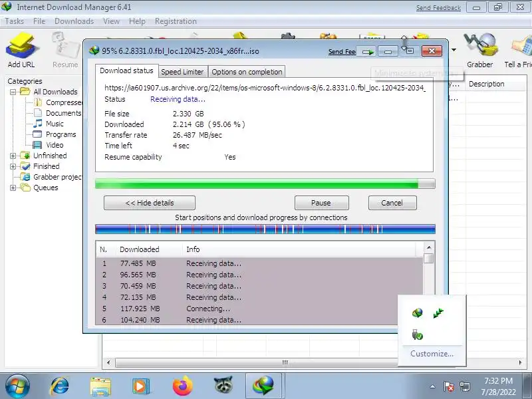The width and height of the screenshot is (532, 399).
Task: Click Send Feedback link in main window
Action: (438, 8)
